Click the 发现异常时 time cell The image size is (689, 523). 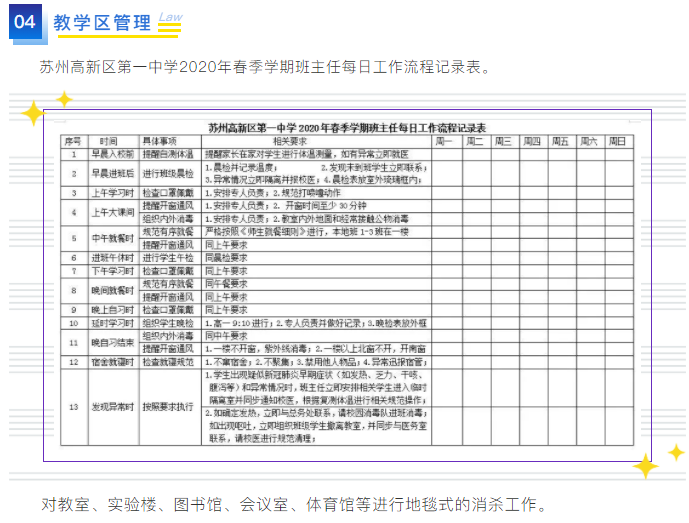point(113,407)
